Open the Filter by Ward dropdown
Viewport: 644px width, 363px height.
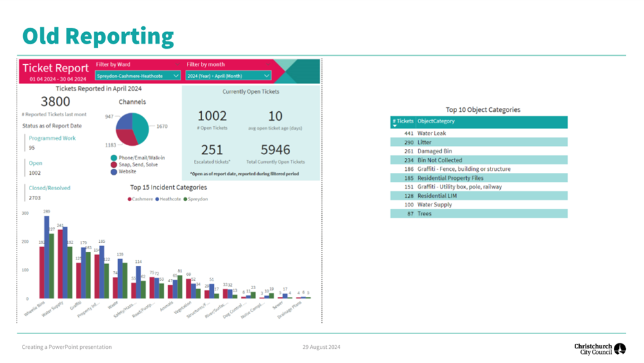137,76
